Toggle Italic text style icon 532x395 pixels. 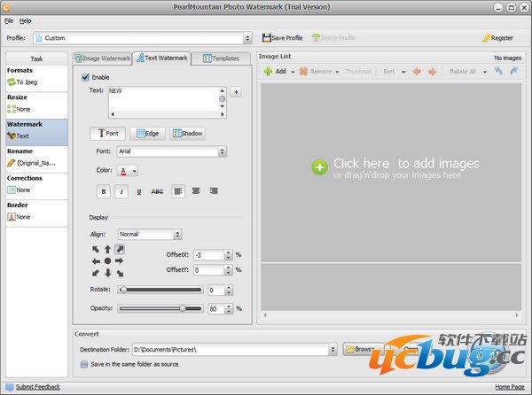click(x=121, y=190)
